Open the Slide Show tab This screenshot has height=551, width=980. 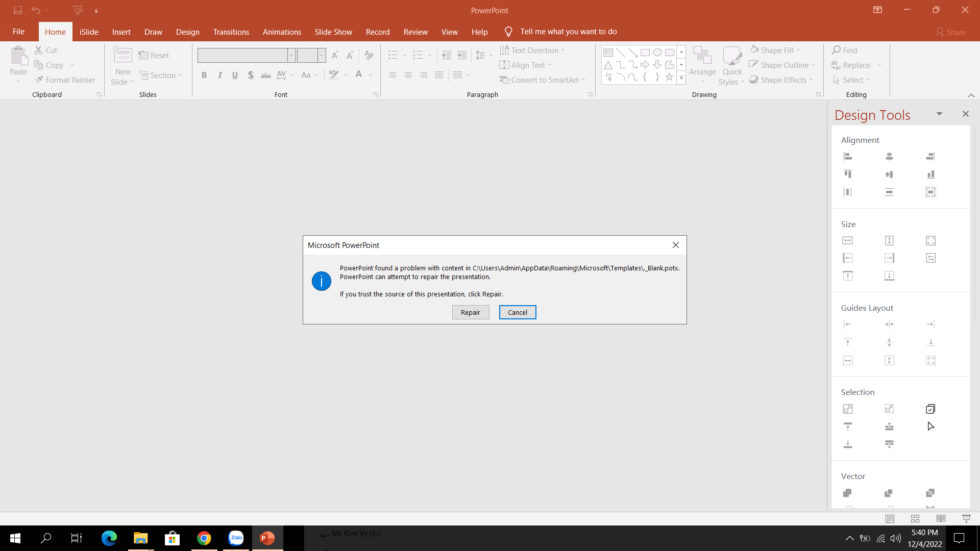click(333, 32)
